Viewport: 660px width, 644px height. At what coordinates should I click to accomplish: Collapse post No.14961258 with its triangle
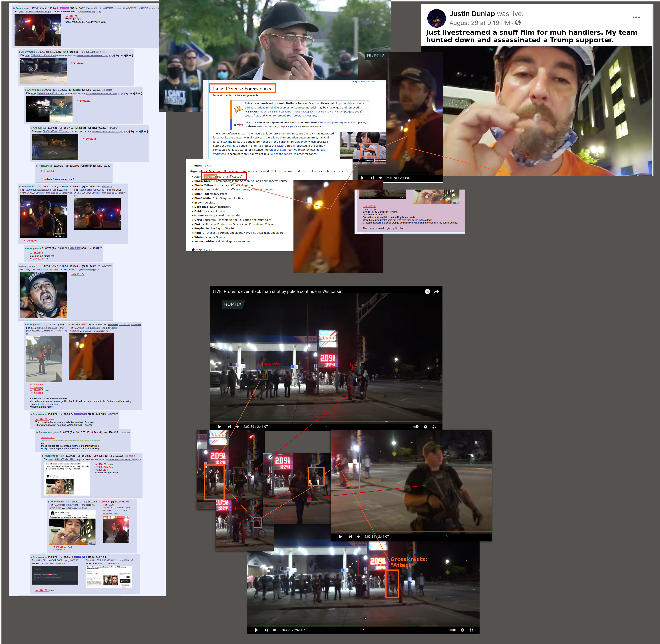pyautogui.click(x=20, y=52)
